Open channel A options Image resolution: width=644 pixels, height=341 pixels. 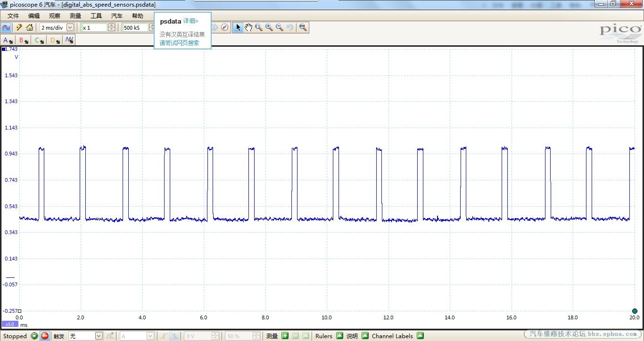[8, 40]
